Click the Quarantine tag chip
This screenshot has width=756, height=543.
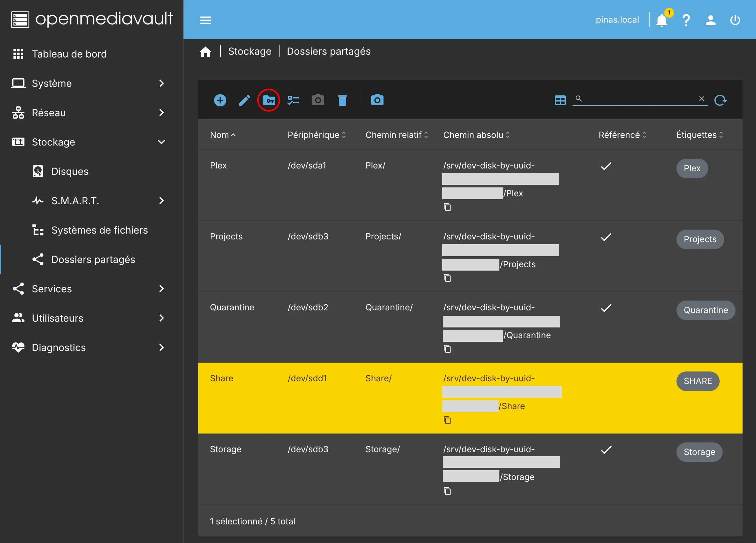(x=706, y=310)
